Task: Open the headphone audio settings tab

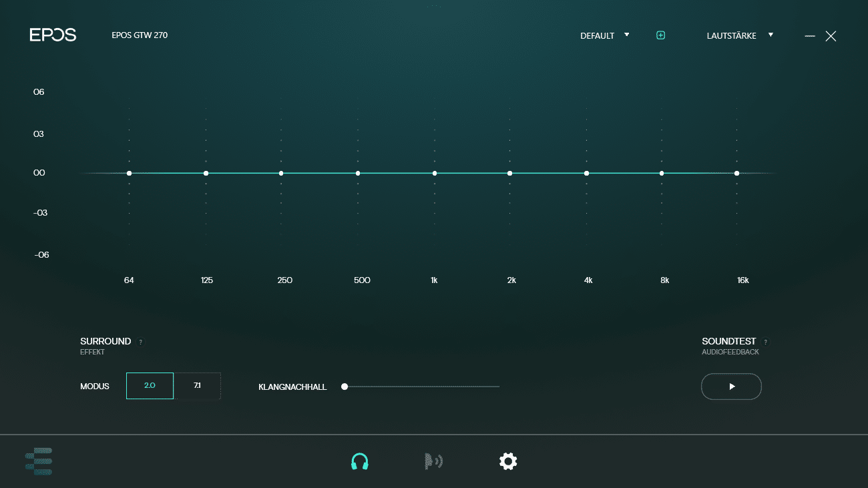Action: pyautogui.click(x=360, y=461)
